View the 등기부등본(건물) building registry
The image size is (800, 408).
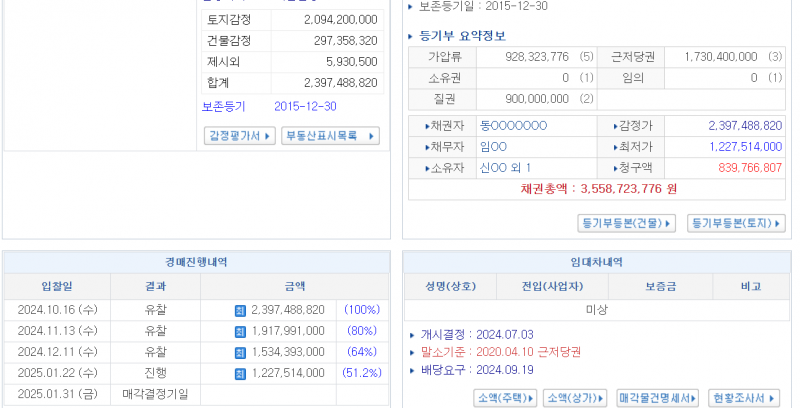627,223
